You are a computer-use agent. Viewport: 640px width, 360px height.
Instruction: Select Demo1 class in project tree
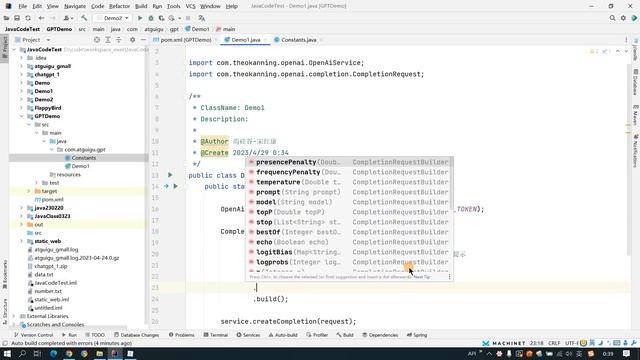click(x=80, y=166)
